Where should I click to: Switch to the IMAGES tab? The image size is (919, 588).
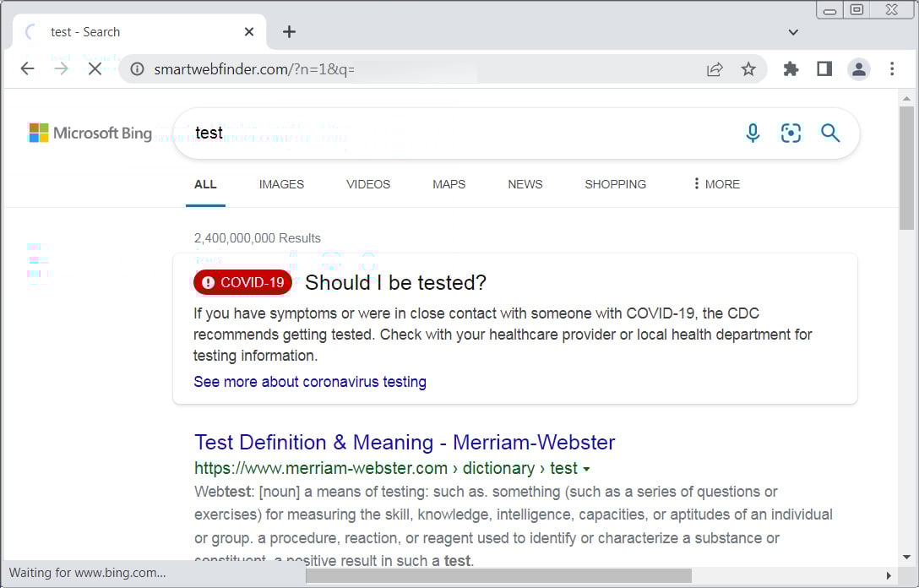tap(281, 184)
